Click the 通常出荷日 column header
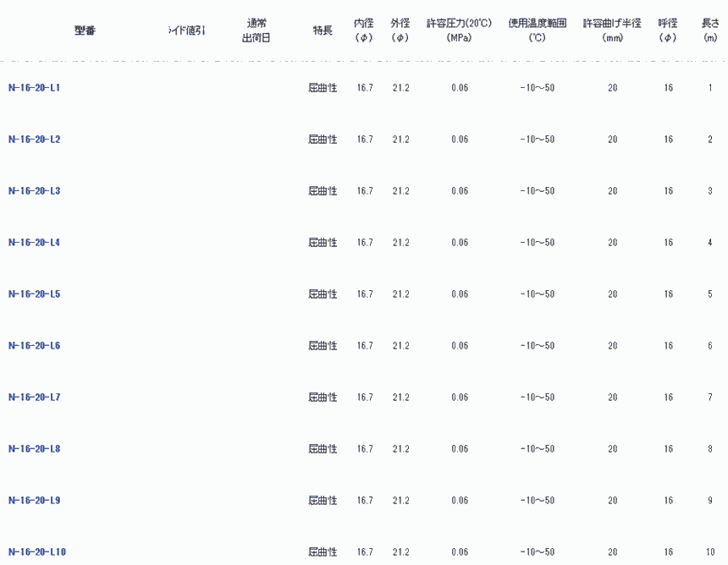 tap(256, 30)
